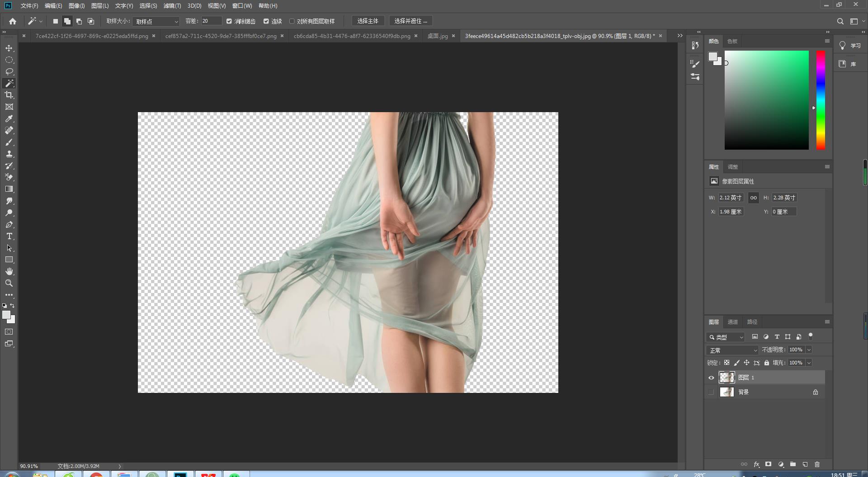Image resolution: width=868 pixels, height=477 pixels.
Task: Enable 对所有图层取样 checkbox
Action: click(292, 21)
